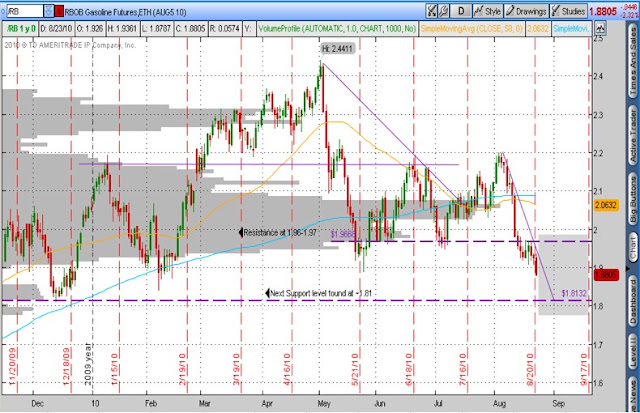Click the 8/20/10 expiration date marker
Image resolution: width=640 pixels, height=413 pixels.
[530, 369]
